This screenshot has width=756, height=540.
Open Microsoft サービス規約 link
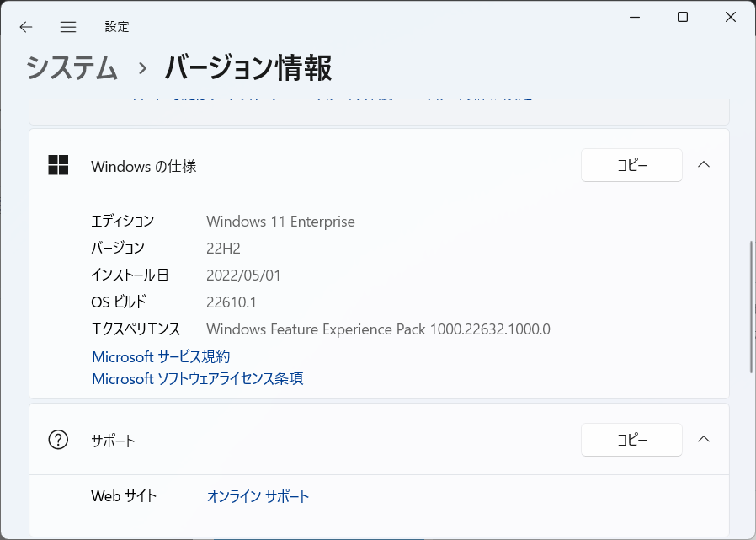point(161,356)
